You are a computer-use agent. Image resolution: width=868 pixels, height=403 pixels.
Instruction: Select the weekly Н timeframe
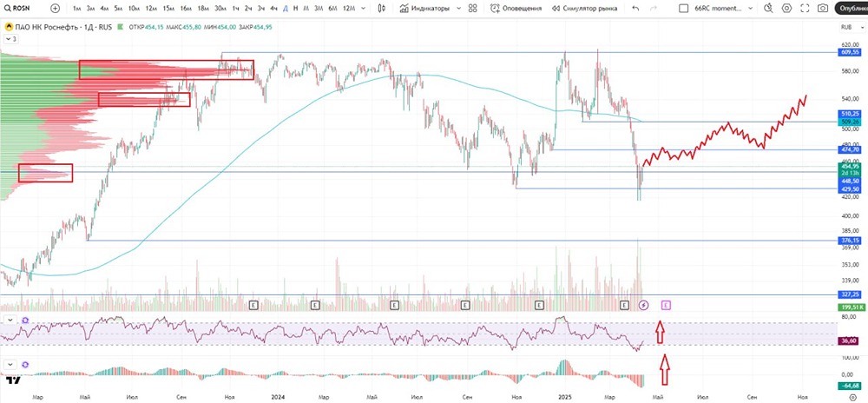click(296, 9)
